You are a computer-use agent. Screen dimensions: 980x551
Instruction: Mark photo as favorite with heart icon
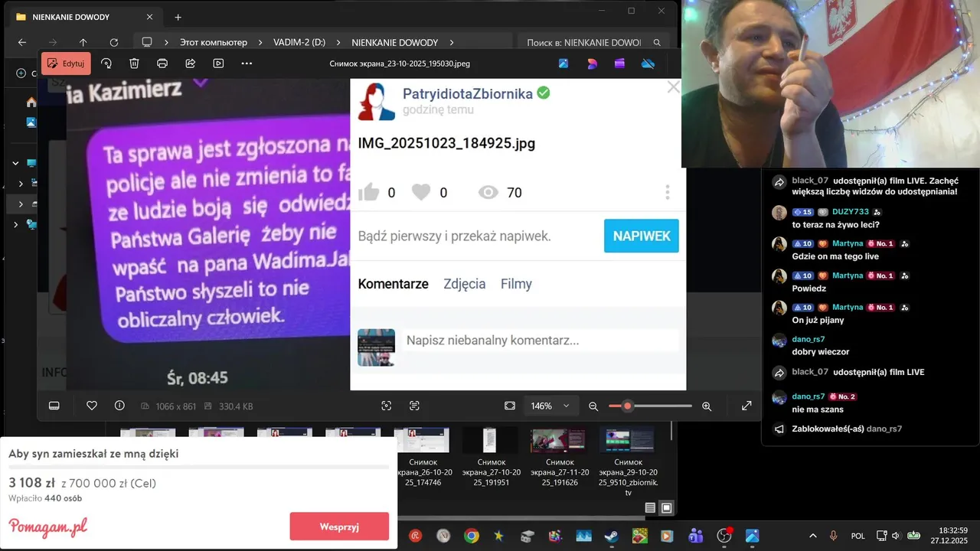pos(92,406)
